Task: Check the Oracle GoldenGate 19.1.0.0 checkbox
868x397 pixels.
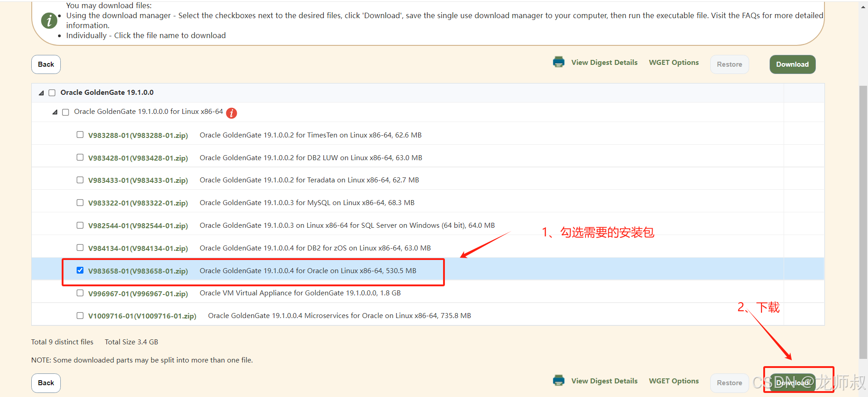Action: coord(52,93)
